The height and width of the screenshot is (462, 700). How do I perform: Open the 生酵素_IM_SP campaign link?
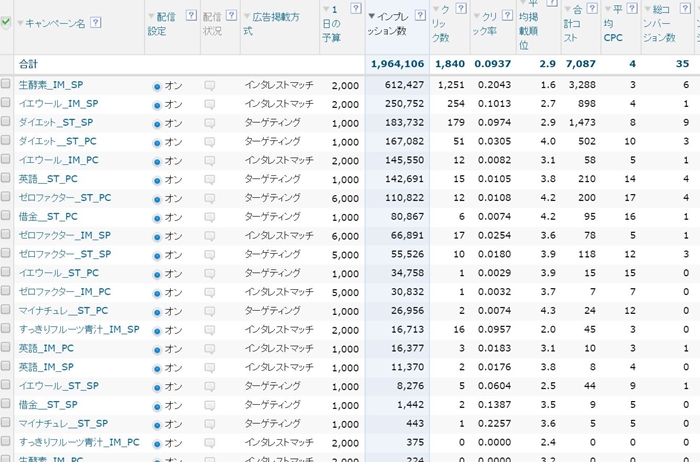(x=51, y=85)
